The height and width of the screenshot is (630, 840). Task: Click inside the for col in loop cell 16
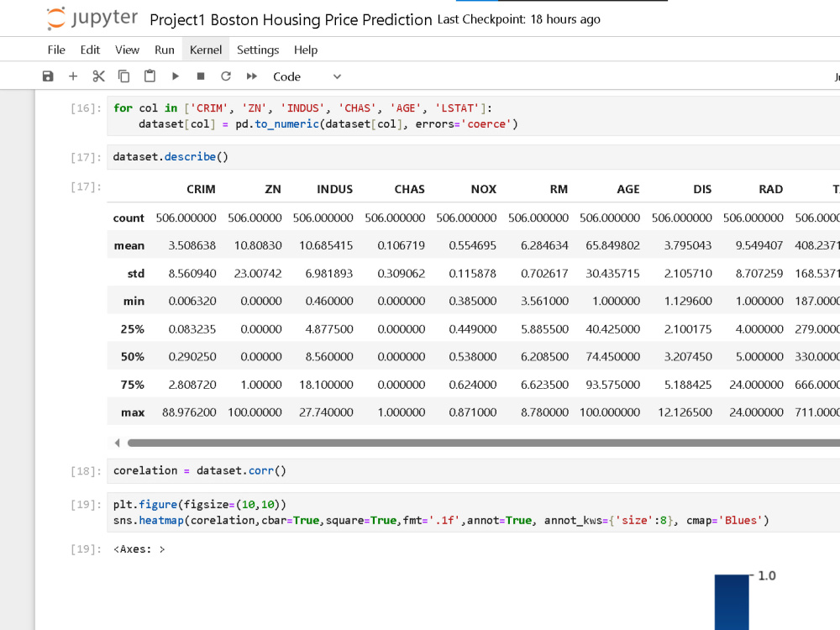click(473, 116)
